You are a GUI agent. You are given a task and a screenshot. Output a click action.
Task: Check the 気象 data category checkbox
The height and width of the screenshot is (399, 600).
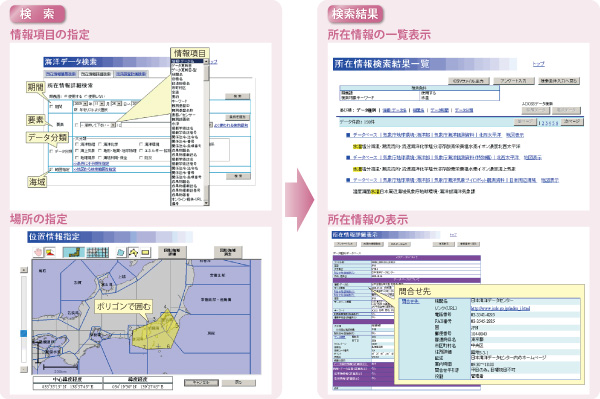point(77,151)
